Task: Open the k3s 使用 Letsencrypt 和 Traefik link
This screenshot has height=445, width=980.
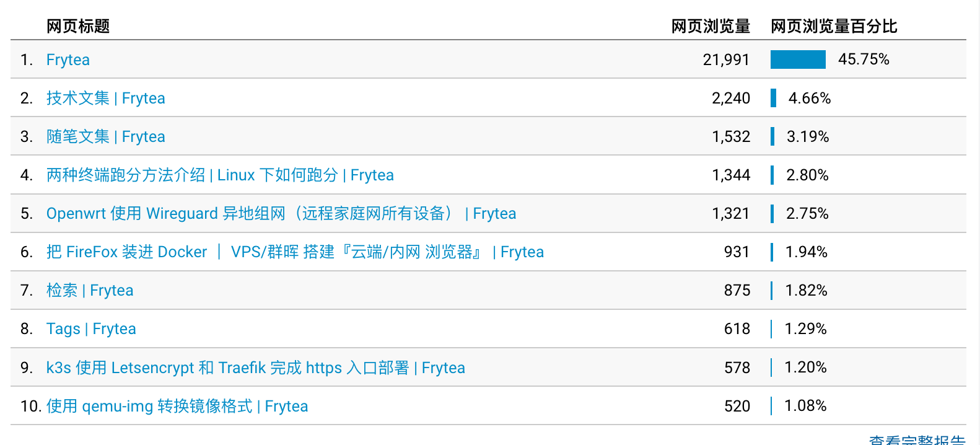Action: 255,368
